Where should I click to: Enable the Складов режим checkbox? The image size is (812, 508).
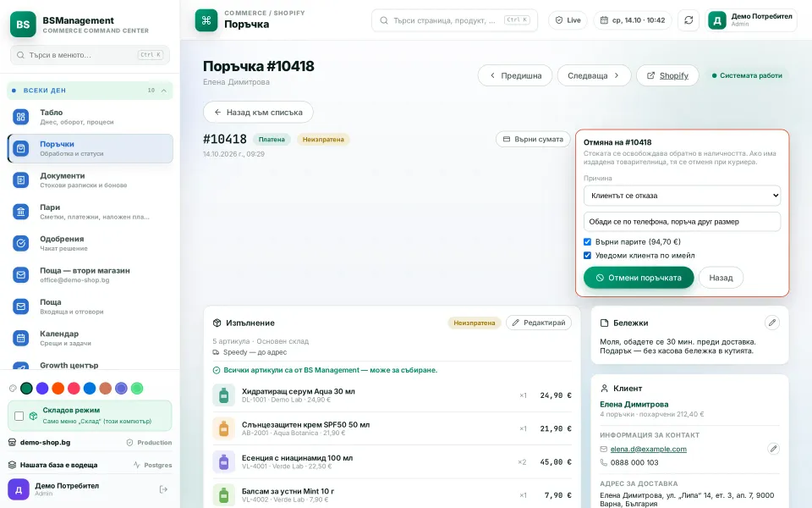(x=19, y=416)
